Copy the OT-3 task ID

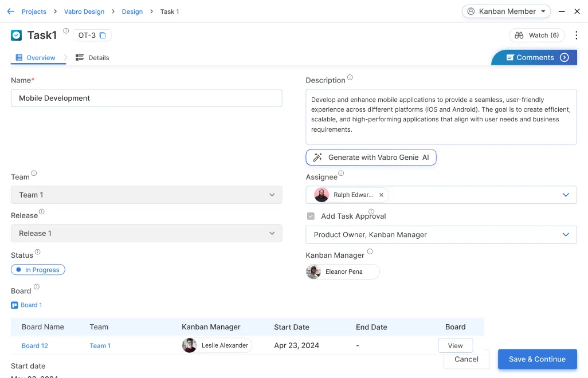click(x=103, y=36)
